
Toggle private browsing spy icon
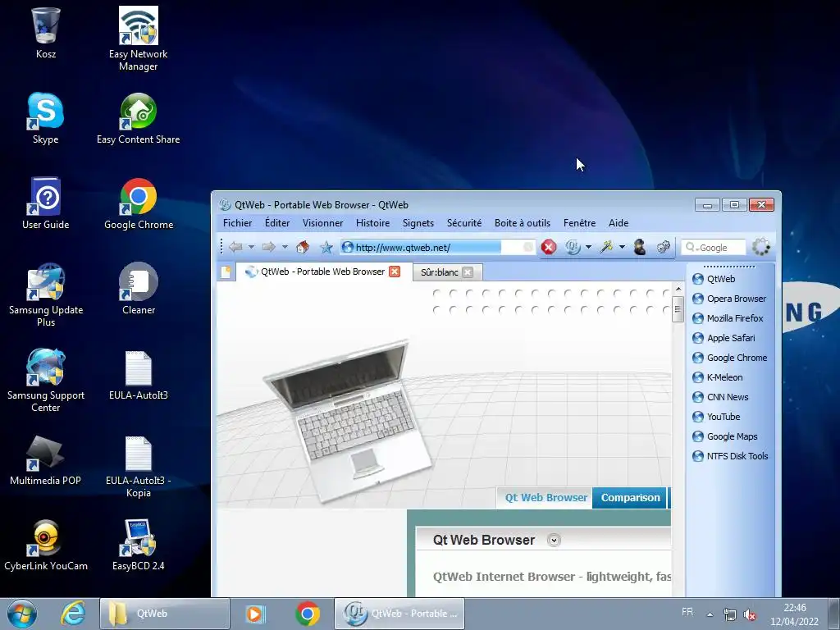pos(640,247)
